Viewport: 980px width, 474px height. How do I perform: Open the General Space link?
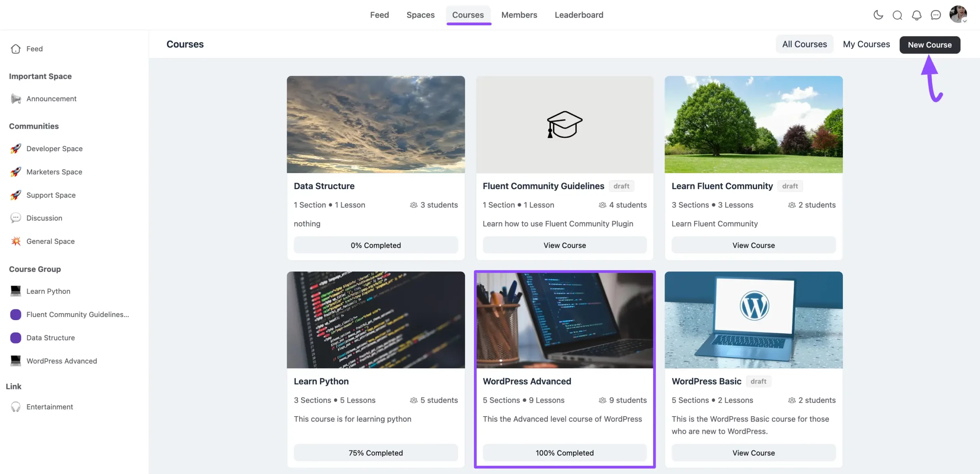pos(51,242)
